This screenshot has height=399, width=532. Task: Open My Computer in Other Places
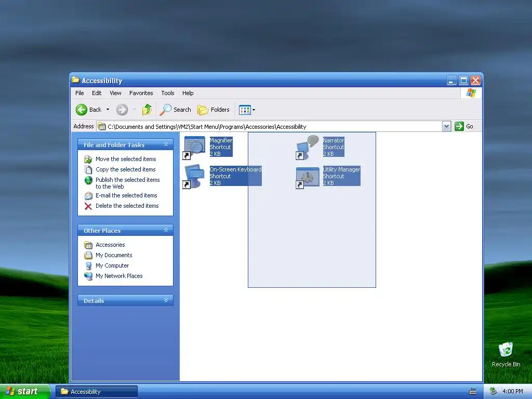112,265
